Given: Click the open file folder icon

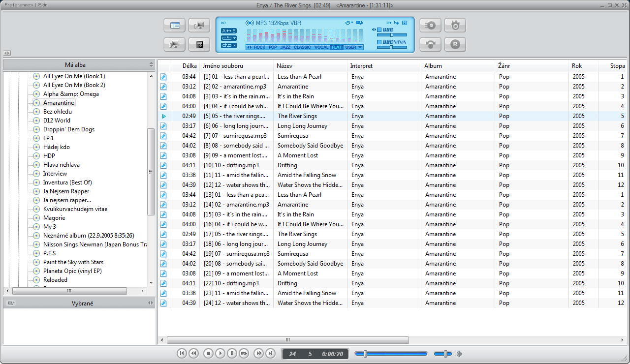Looking at the screenshot, I should (x=244, y=353).
